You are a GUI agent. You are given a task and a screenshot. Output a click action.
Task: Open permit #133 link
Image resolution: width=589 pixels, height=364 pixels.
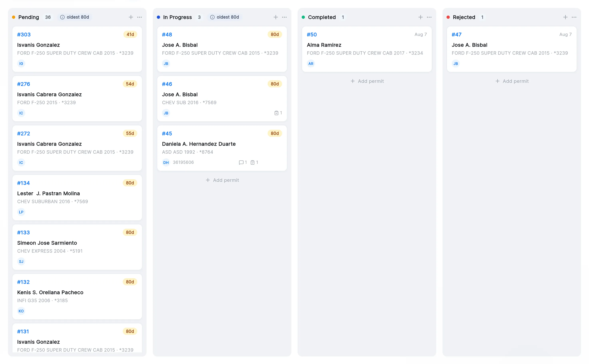[x=23, y=232]
